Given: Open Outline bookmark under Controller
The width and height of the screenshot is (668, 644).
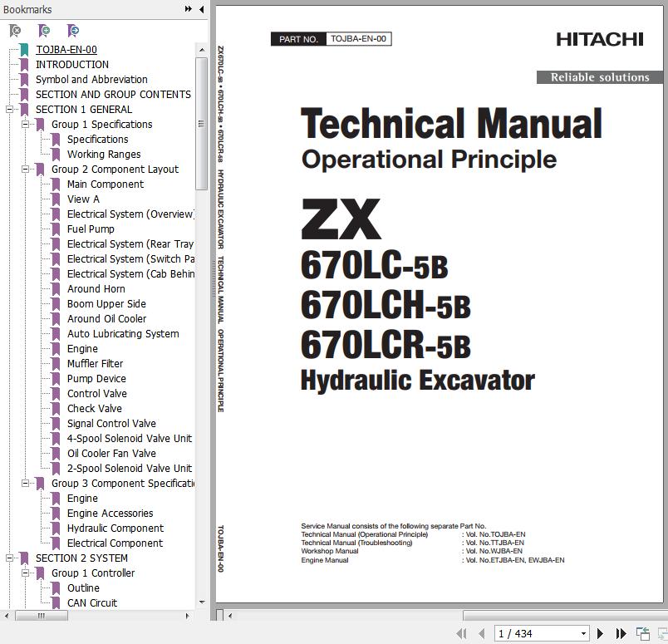Looking at the screenshot, I should [x=83, y=588].
